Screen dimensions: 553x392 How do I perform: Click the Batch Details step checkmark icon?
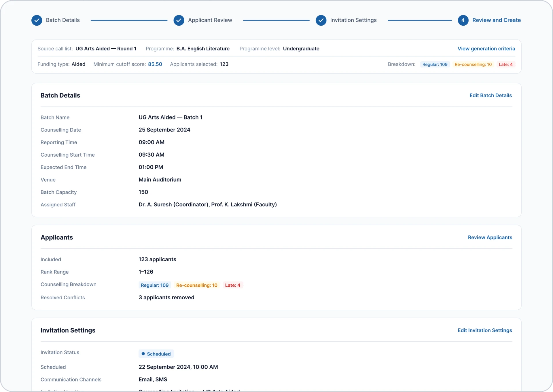click(x=37, y=20)
